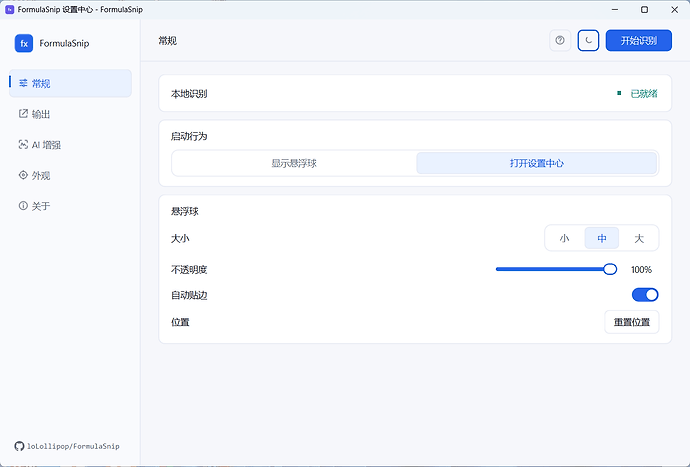Click the AI 增强 scan icon in sidebar

[23, 144]
